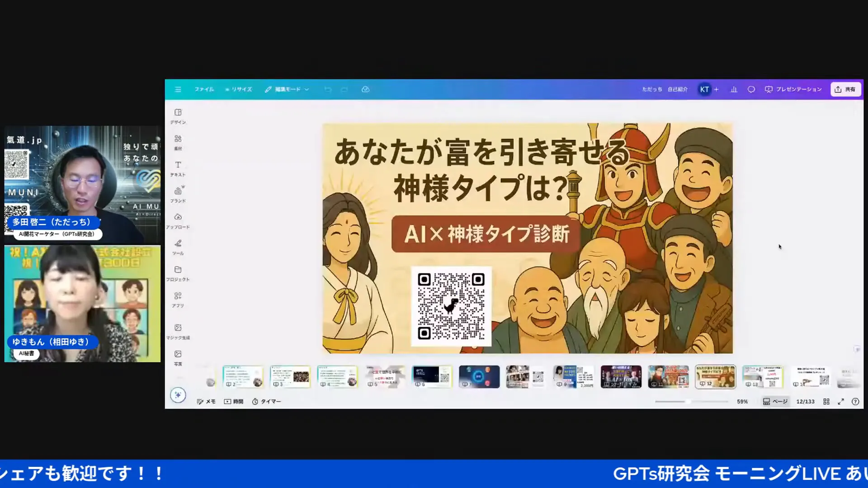Viewport: 868px width, 488px height.
Task: Click the プレゼンテーション button
Action: 793,89
